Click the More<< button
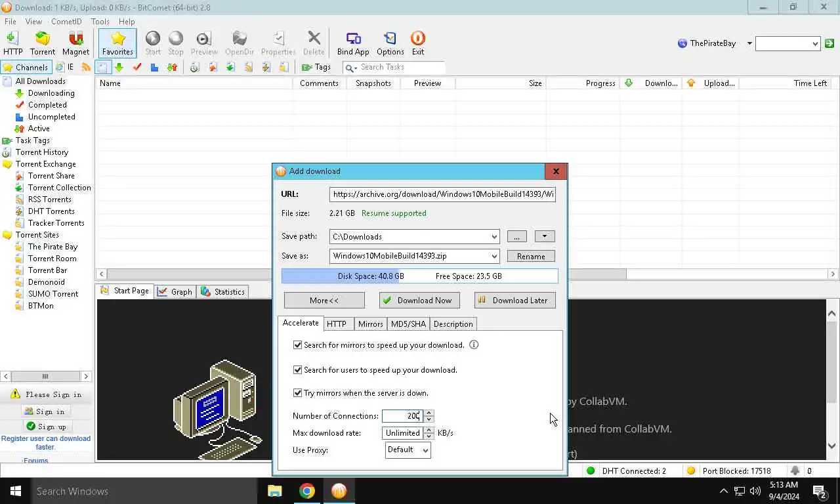Screen dimensions: 840x504 pyautogui.click(x=324, y=300)
